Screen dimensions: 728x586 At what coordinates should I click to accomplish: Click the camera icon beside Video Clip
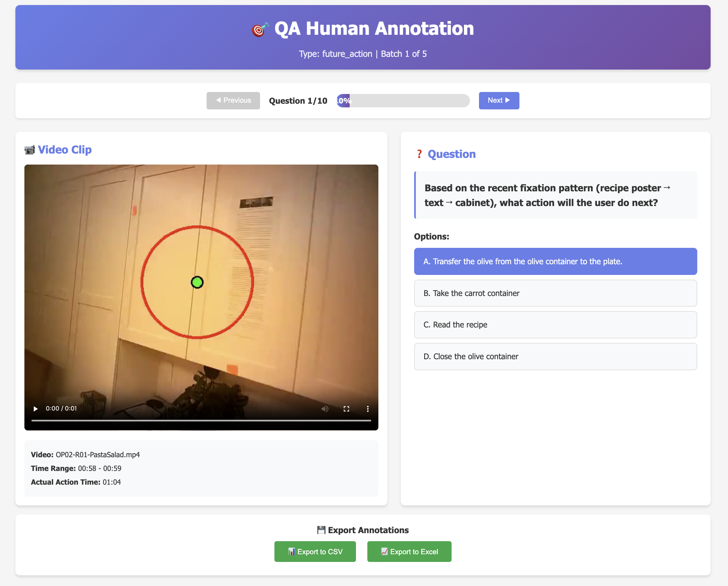tap(30, 150)
